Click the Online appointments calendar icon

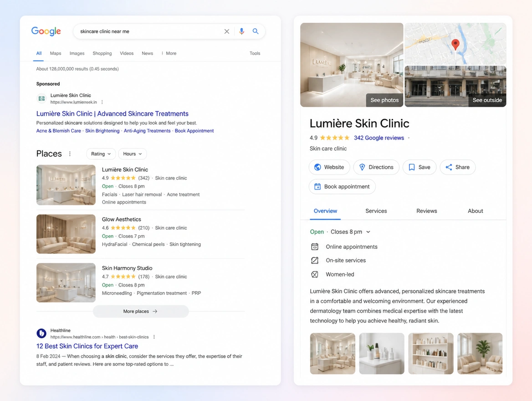tap(315, 247)
